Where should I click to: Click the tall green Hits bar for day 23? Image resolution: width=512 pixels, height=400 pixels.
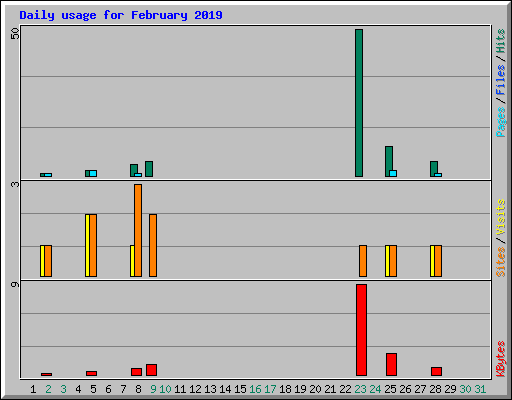tap(359, 103)
